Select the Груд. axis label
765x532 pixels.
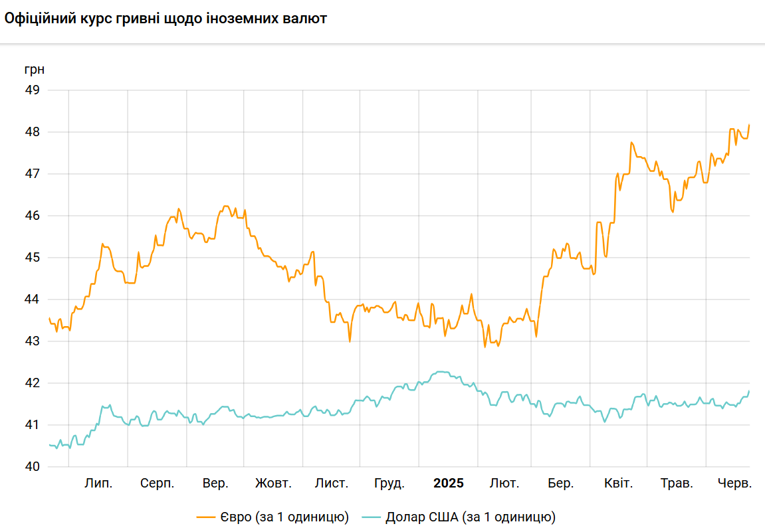click(389, 484)
